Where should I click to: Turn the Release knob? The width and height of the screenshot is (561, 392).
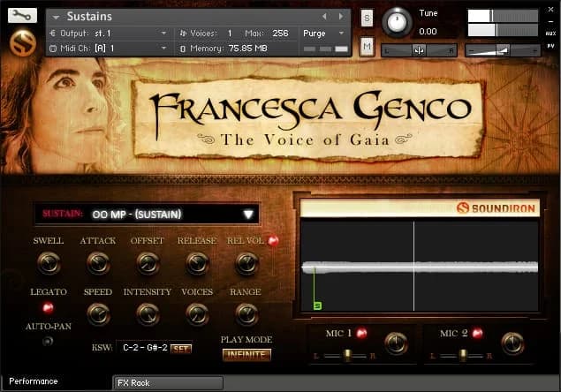[x=197, y=263]
